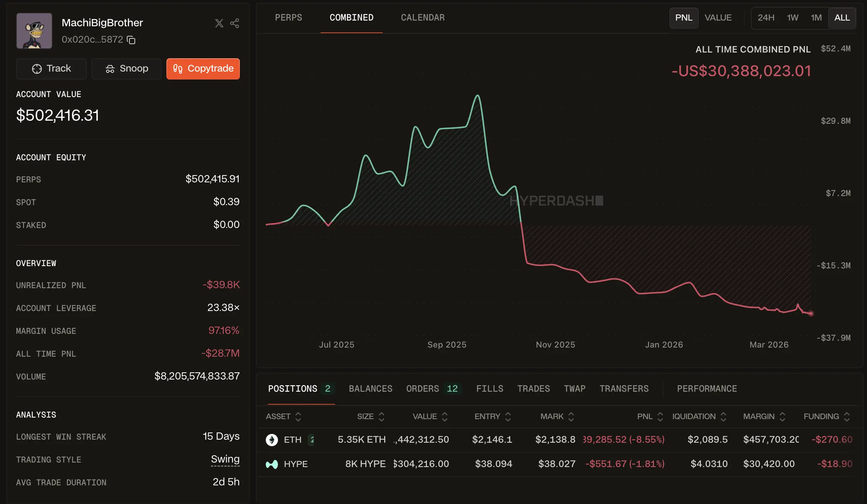Open MachiBigBrother's X profile
The image size is (867, 504).
pos(219,23)
